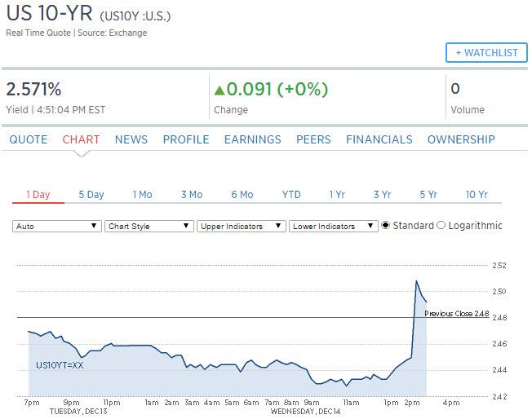Select the 5 Day chart range
This screenshot has height=419, width=532.
(x=91, y=195)
